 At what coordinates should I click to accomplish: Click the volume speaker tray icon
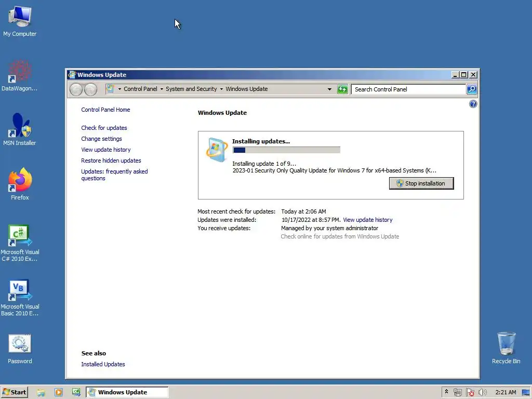click(x=482, y=392)
